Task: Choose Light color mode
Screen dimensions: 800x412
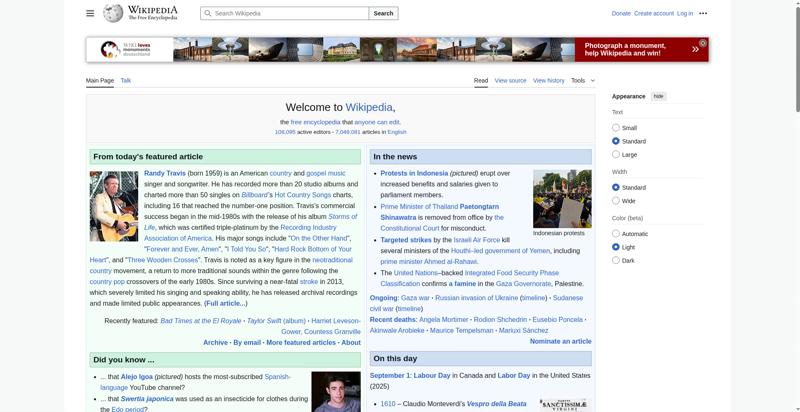Action: [616, 247]
